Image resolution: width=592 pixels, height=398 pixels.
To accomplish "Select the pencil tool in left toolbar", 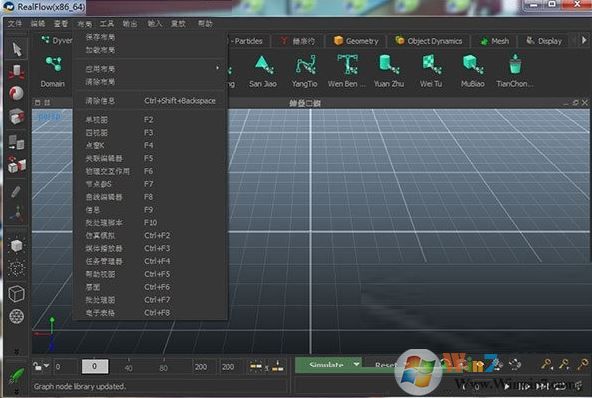I will tap(15, 192).
